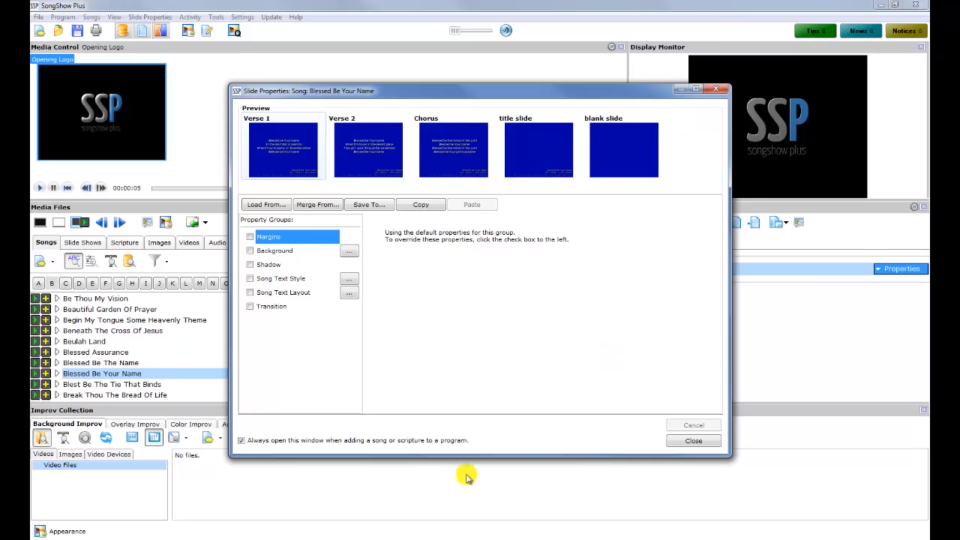Click the Copy button in Slide Properties
This screenshot has height=540, width=960.
(421, 204)
